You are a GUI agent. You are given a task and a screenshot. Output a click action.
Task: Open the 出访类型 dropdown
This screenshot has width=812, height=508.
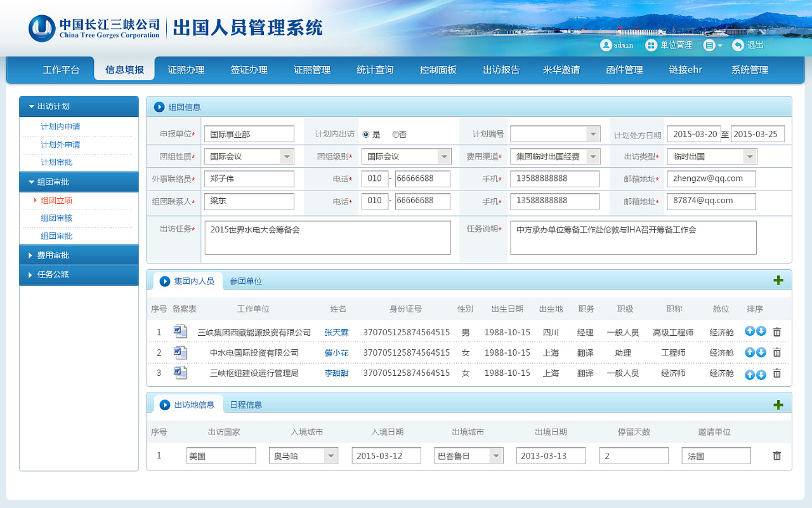pos(749,156)
